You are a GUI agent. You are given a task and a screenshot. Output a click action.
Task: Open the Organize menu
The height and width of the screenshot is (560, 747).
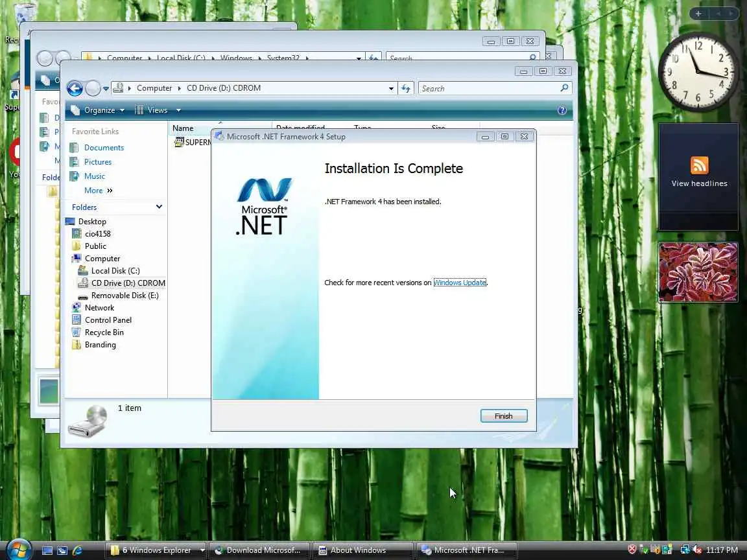98,110
